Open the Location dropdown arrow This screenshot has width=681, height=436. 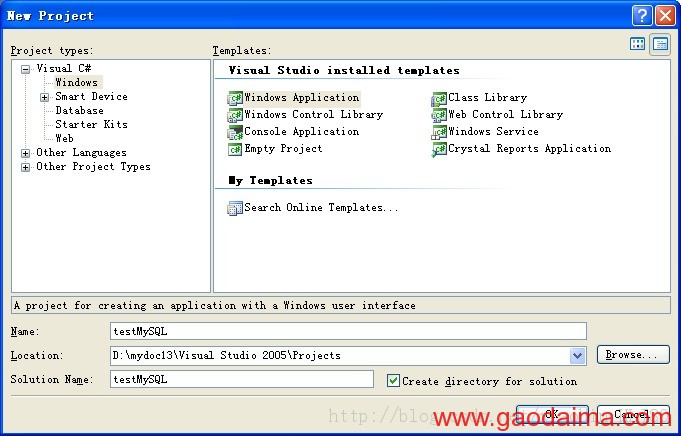tap(577, 356)
